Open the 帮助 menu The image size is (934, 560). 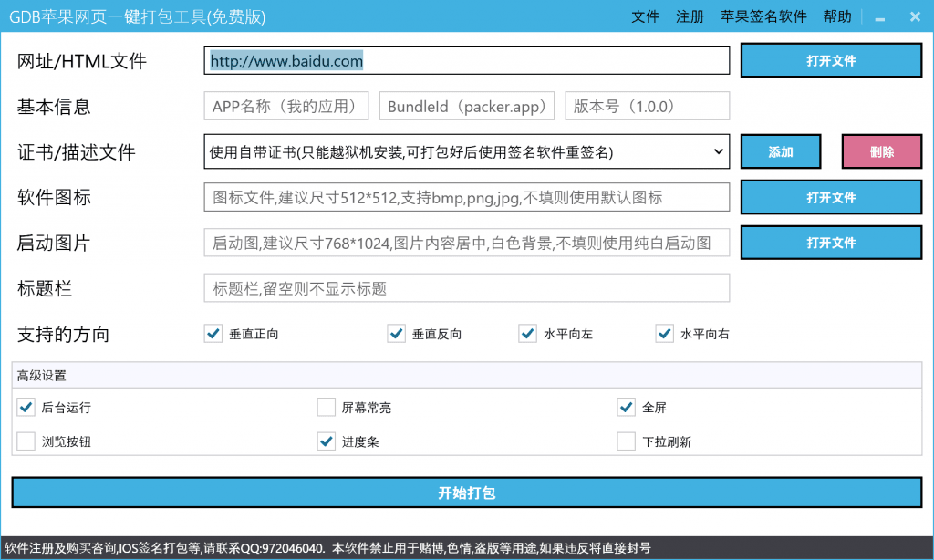point(836,16)
